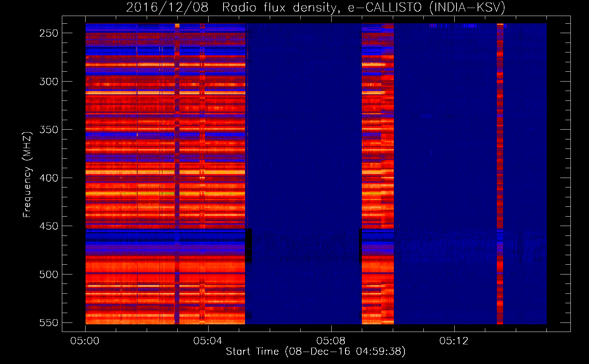Click the '300' frequency tick label
This screenshot has width=589, height=364.
(49, 82)
